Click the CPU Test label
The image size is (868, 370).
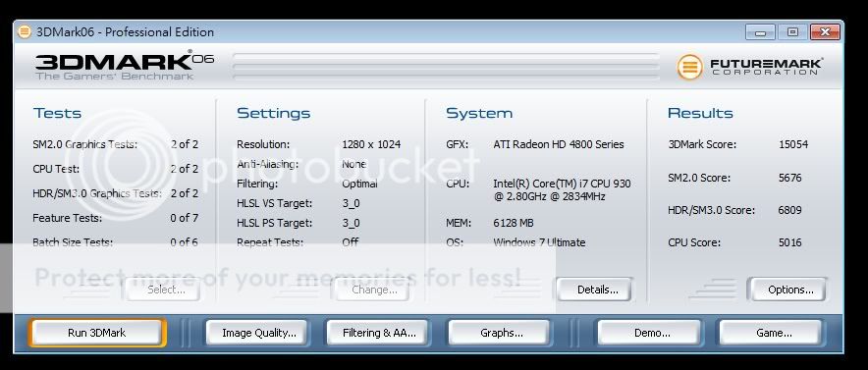coord(56,169)
